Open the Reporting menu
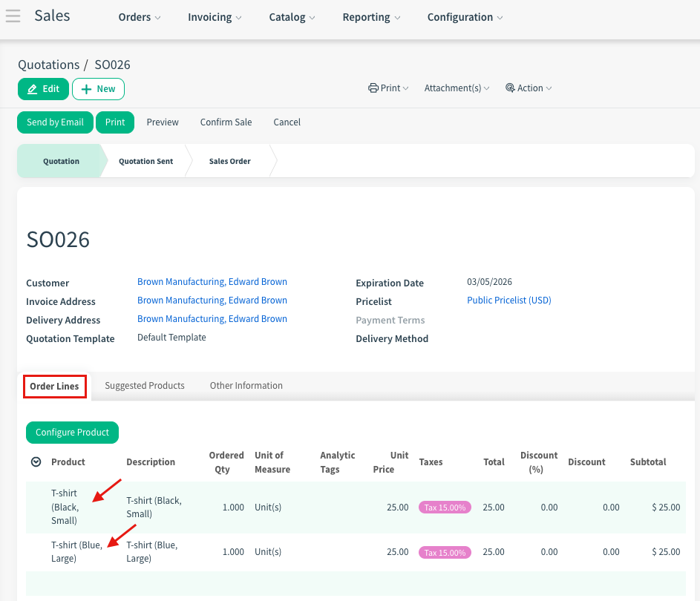Viewport: 700px width, 601px height. point(371,17)
